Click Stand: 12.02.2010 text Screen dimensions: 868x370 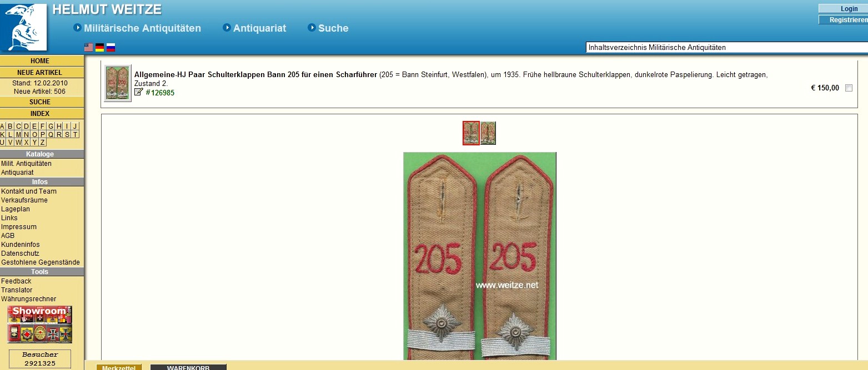pos(39,83)
